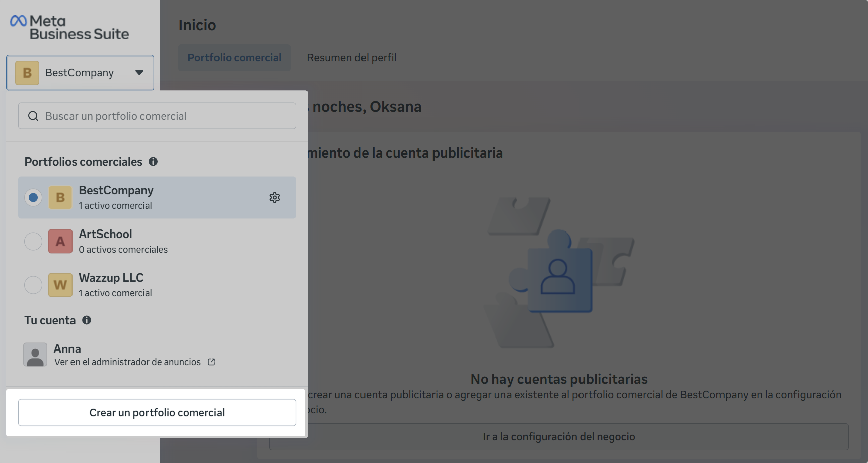Click Crear un portfolio comercial
868x463 pixels.
tap(157, 412)
